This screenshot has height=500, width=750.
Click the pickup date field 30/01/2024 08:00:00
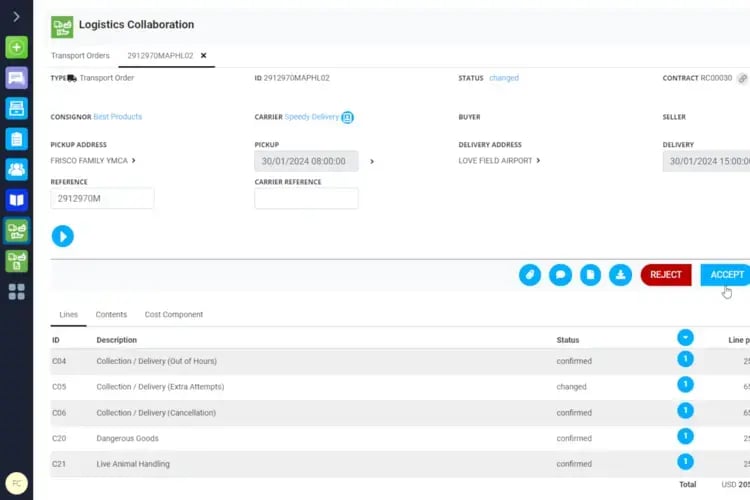(306, 161)
